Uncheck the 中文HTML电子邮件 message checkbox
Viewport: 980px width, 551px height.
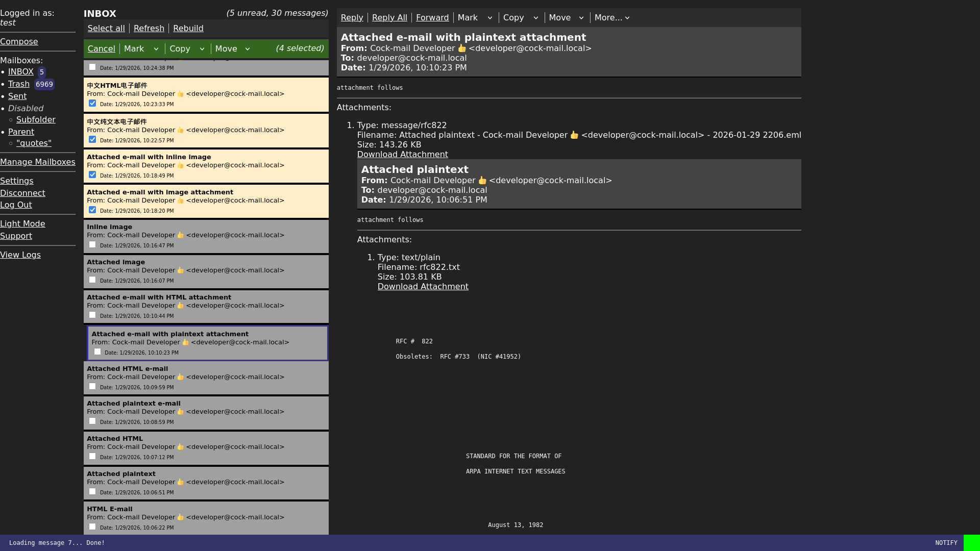coord(92,103)
